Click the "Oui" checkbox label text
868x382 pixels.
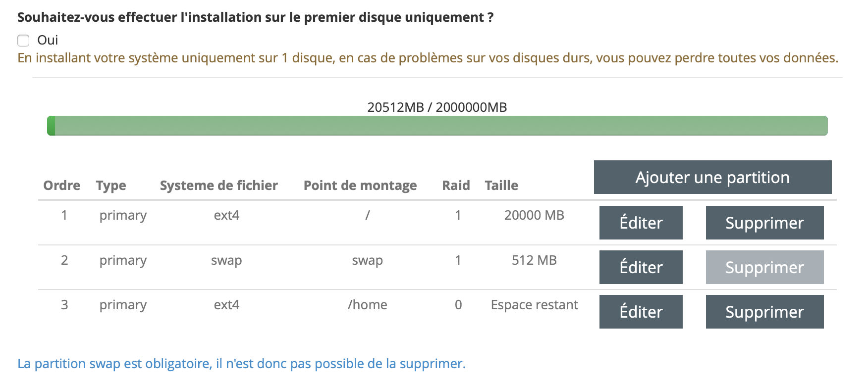tap(48, 40)
